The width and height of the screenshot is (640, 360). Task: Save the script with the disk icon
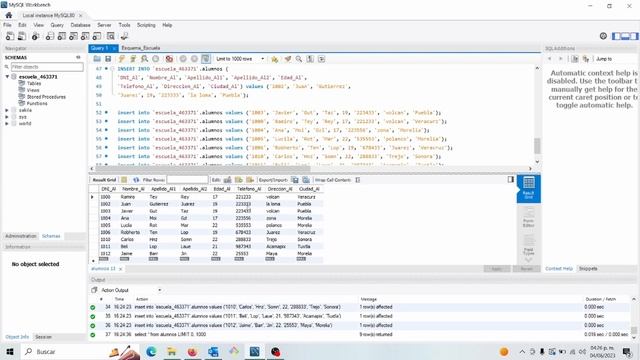click(108, 59)
